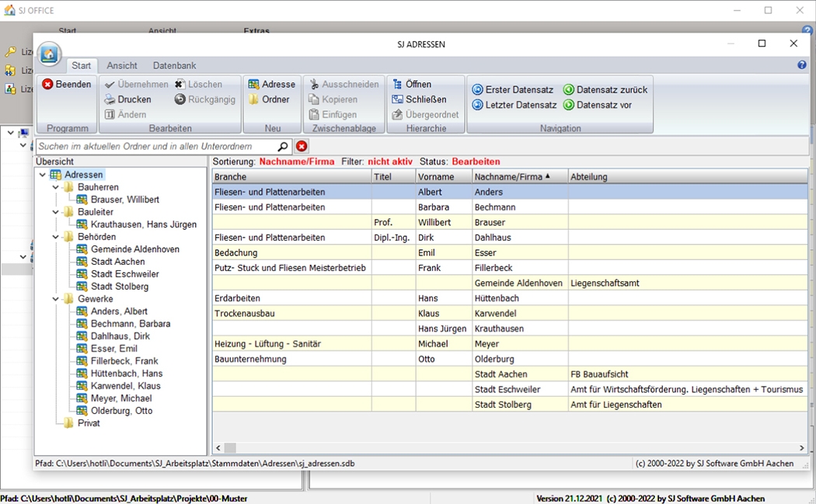Click Datensatz vor navigation icon
Screen dimensions: 816x504
(x=569, y=105)
